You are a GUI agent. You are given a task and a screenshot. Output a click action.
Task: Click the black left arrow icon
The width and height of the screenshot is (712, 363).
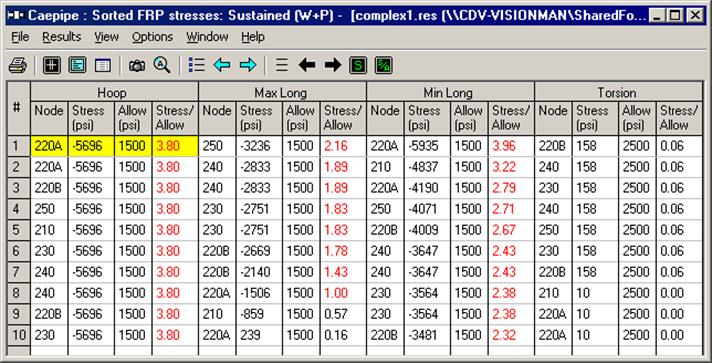tap(307, 65)
